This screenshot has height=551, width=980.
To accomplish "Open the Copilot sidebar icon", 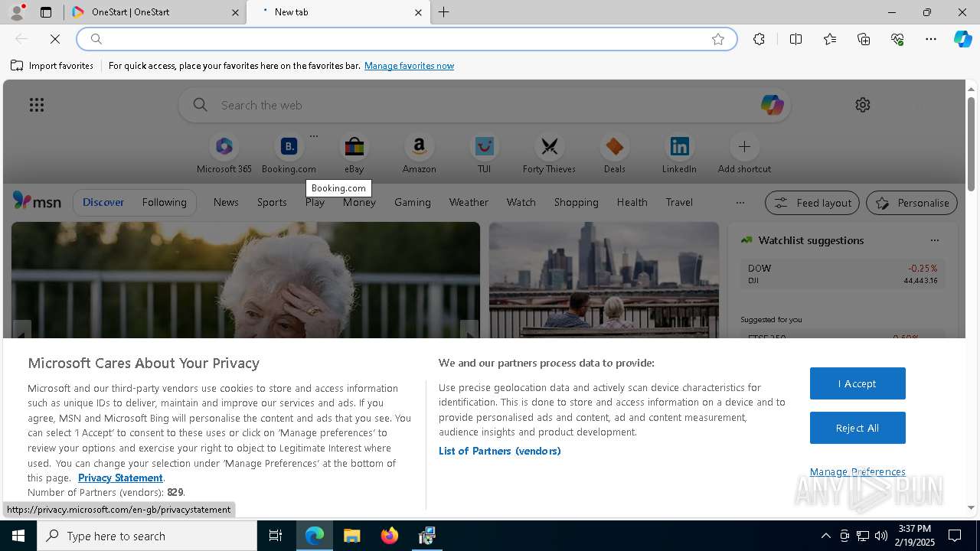I will tap(962, 39).
